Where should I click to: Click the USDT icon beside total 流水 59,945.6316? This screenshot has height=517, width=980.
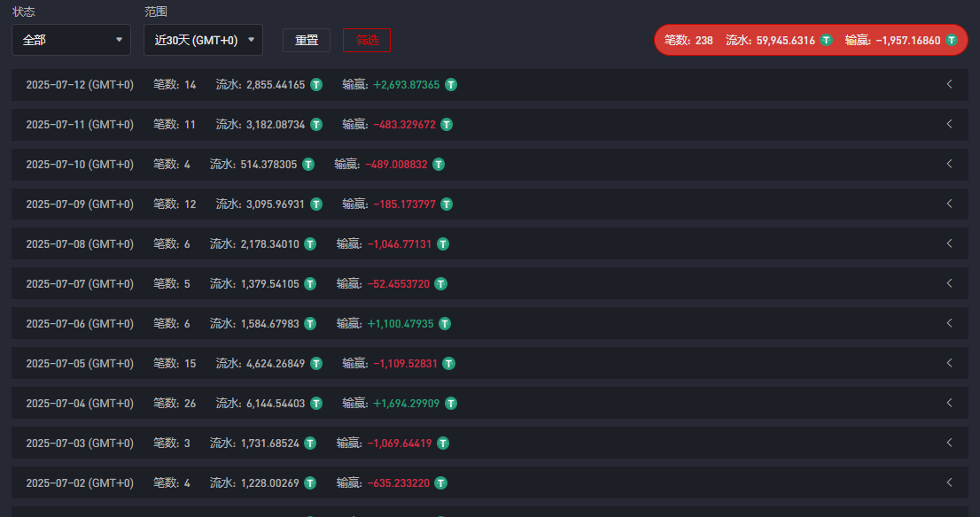coord(826,40)
